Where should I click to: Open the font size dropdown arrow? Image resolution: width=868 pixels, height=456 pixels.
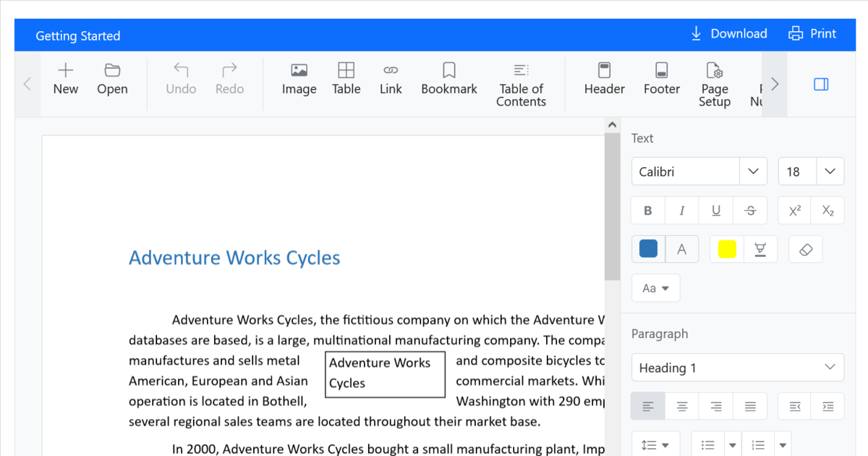[x=830, y=172]
